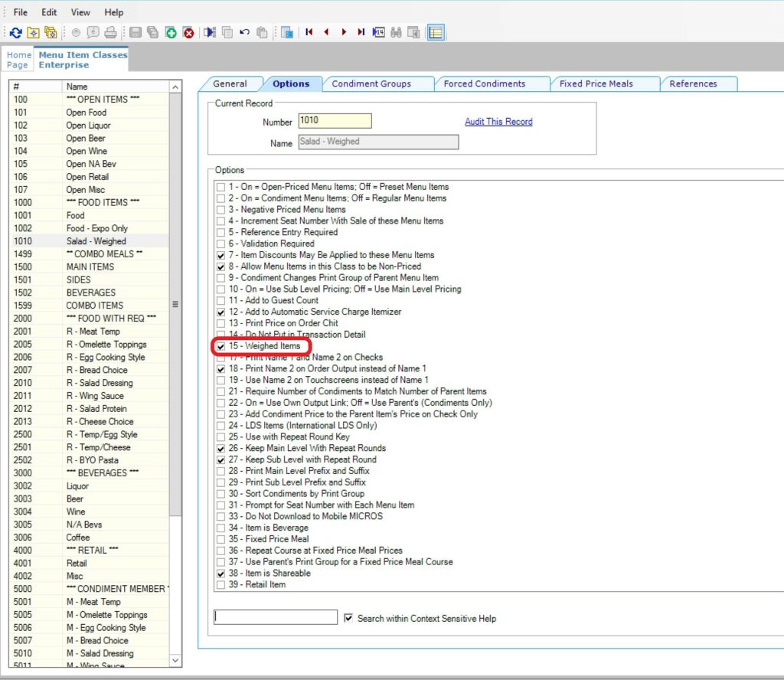Image resolution: width=784 pixels, height=680 pixels.
Task: Click the gray circle toolbar icon
Action: point(76,33)
